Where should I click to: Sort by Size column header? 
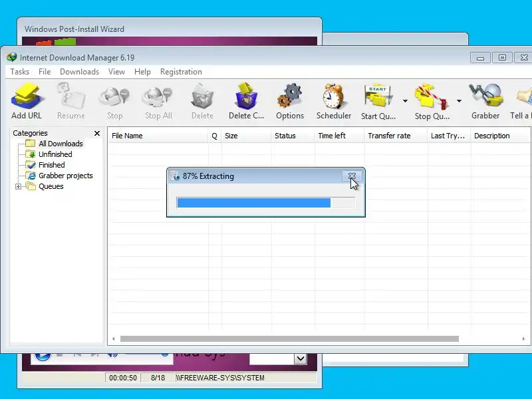point(246,136)
